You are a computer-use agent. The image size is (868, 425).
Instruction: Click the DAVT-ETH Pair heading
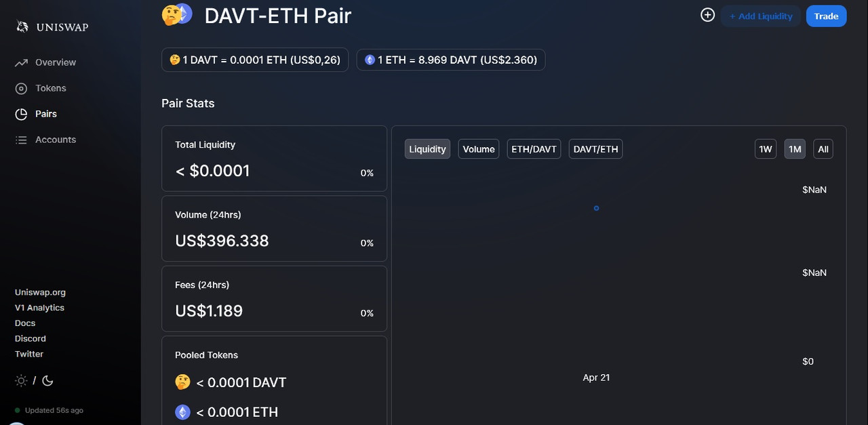point(278,15)
